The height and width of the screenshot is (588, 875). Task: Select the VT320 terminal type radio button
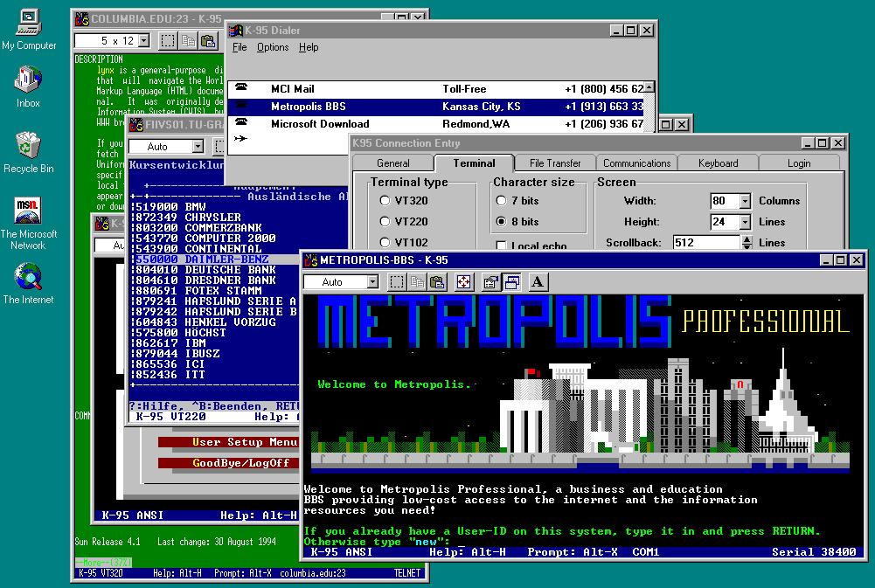click(x=385, y=201)
